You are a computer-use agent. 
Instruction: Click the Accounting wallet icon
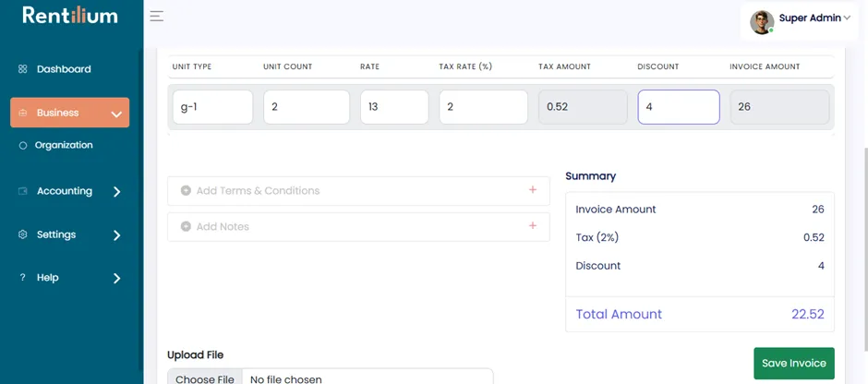[x=23, y=191]
